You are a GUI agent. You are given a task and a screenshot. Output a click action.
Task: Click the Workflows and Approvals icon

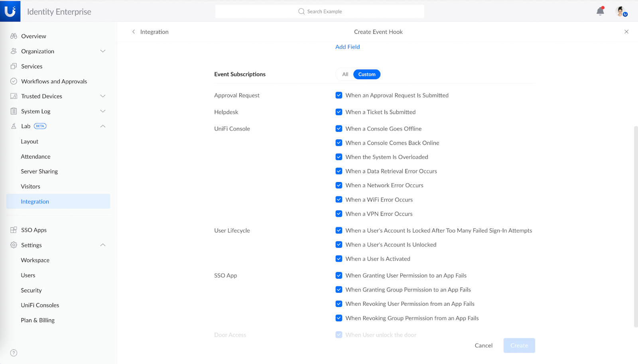click(14, 81)
